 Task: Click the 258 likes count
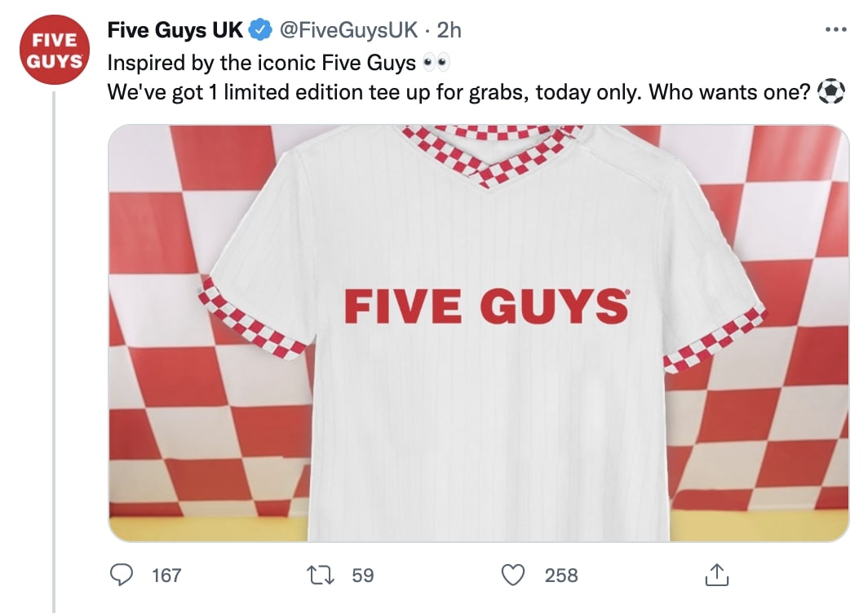(x=561, y=576)
